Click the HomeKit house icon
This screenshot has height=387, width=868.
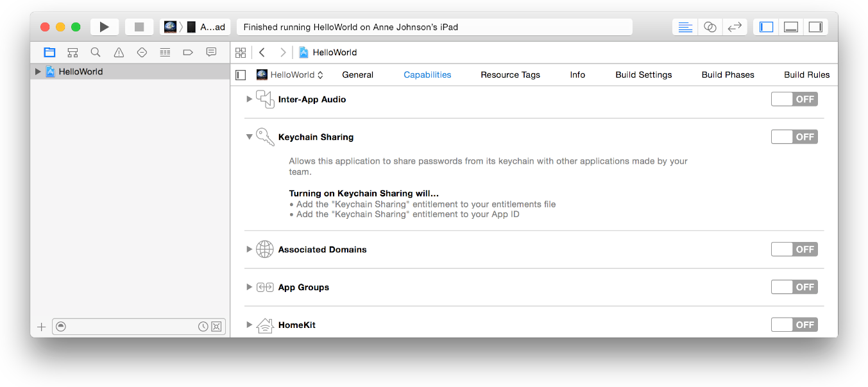(x=265, y=325)
